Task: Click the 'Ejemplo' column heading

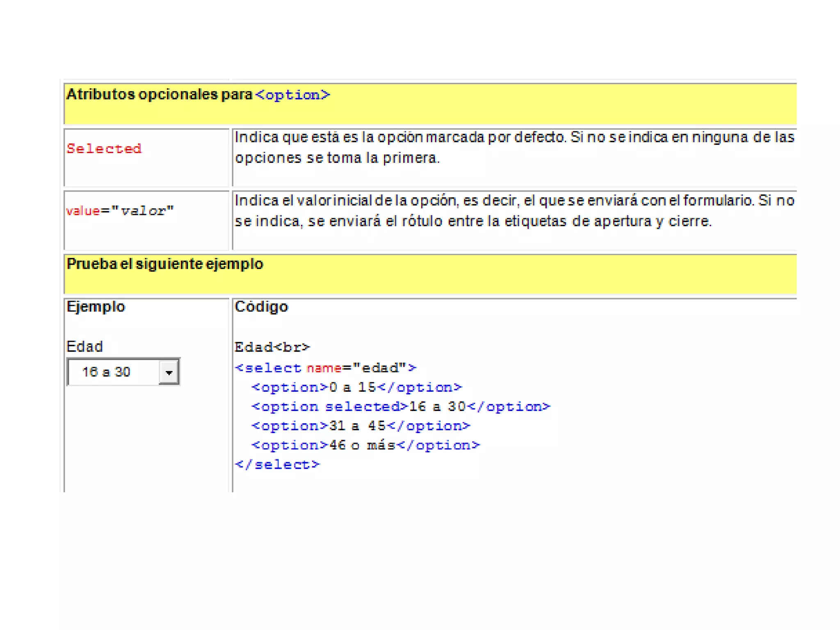Action: pyautogui.click(x=96, y=307)
